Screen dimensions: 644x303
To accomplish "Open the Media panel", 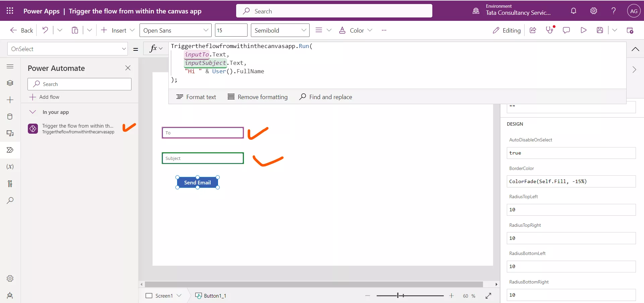I will tap(10, 133).
